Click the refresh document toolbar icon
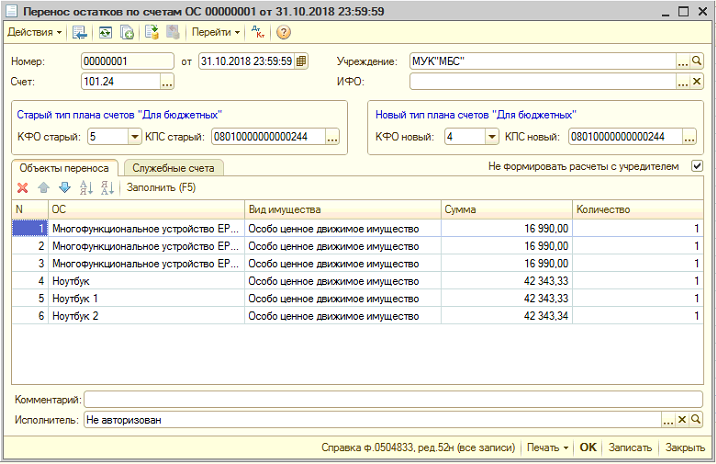The image size is (716, 464). point(105,32)
